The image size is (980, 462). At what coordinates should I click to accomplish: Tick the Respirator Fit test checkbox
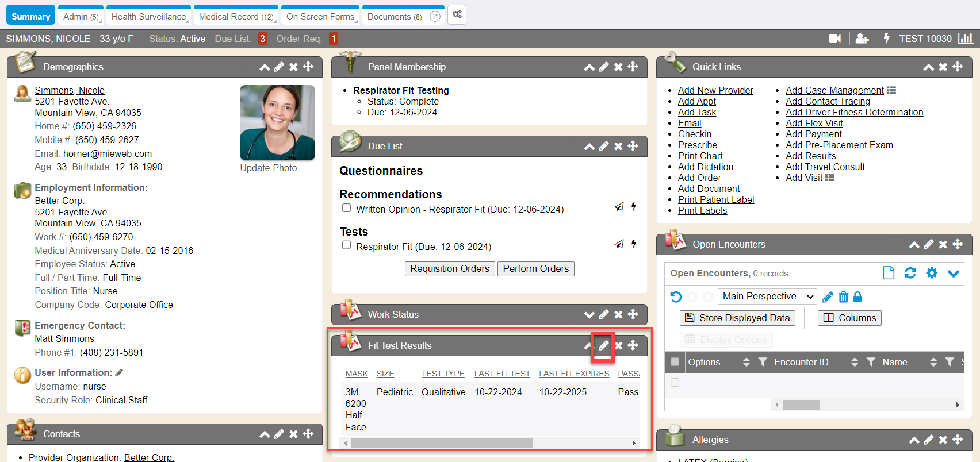pyautogui.click(x=346, y=245)
